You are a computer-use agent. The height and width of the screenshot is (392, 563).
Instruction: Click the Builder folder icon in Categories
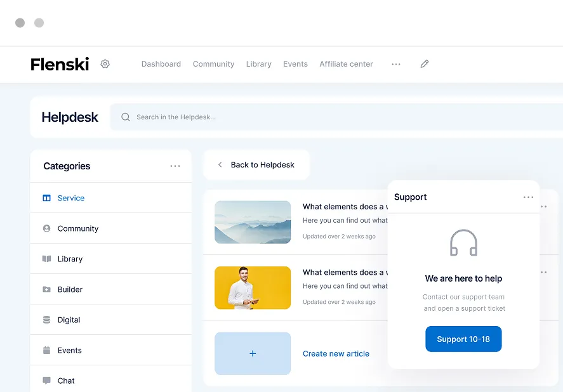click(x=46, y=289)
